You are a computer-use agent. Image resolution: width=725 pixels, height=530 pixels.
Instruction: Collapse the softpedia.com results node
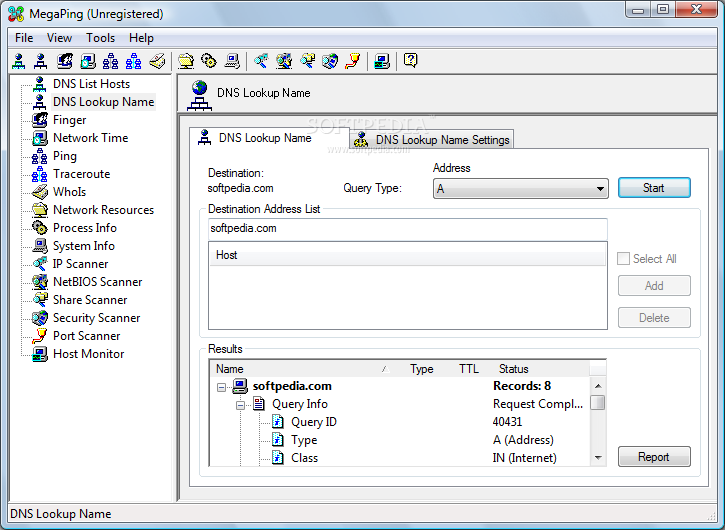221,387
